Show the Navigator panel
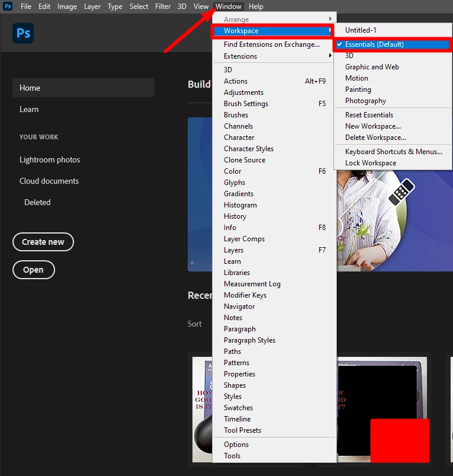Screen dimensions: 453x476 click(274, 306)
